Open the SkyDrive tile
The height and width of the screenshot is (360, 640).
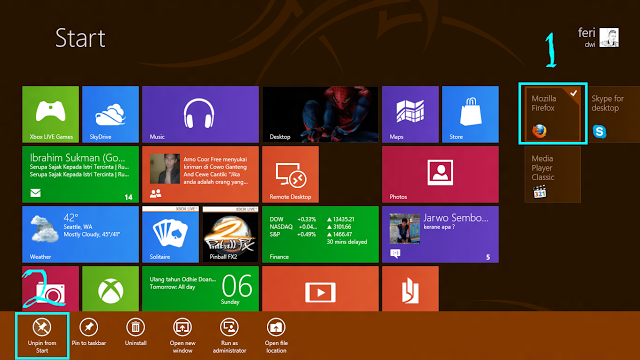[x=110, y=114]
